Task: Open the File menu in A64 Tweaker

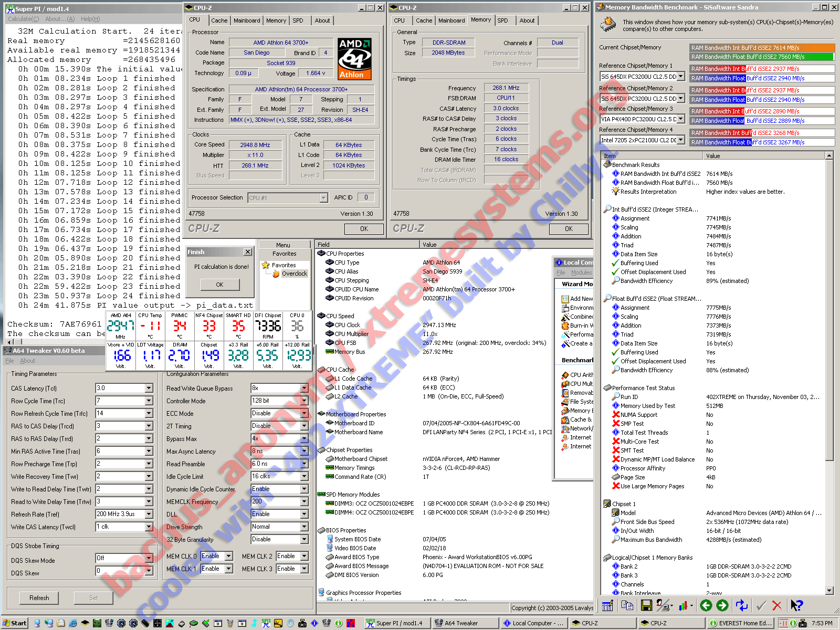Action: (x=9, y=361)
